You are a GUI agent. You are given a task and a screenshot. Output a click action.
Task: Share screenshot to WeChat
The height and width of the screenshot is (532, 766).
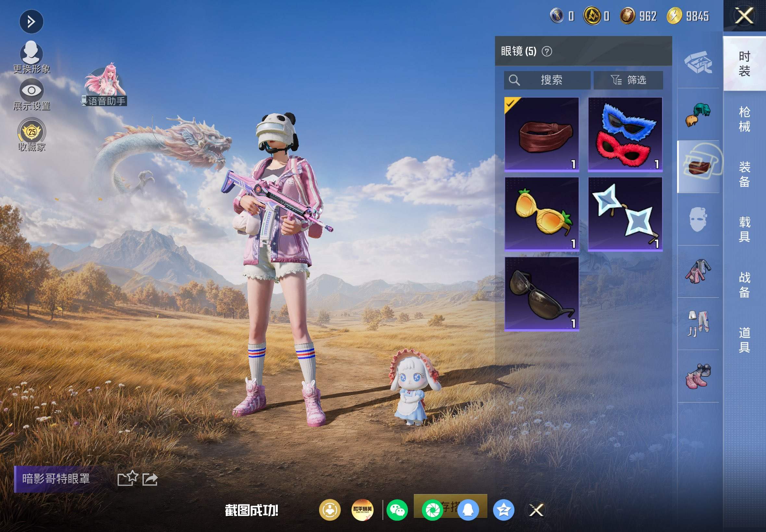(398, 510)
